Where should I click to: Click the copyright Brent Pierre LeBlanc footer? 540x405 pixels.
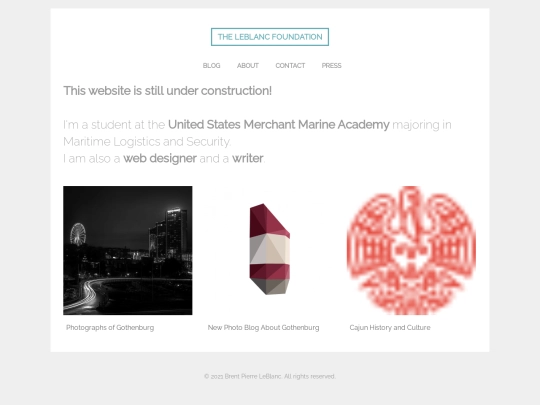pyautogui.click(x=270, y=376)
